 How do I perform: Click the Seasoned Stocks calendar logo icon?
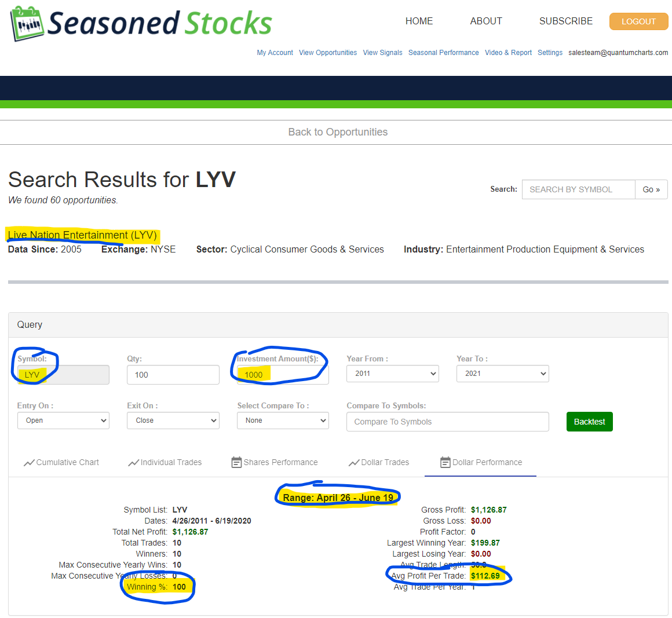[x=27, y=24]
